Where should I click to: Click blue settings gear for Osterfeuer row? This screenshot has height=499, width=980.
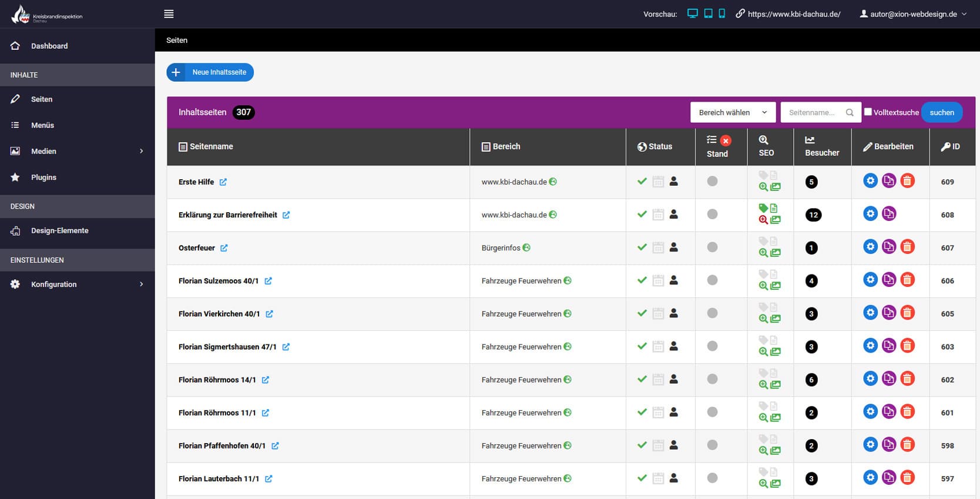coord(870,247)
